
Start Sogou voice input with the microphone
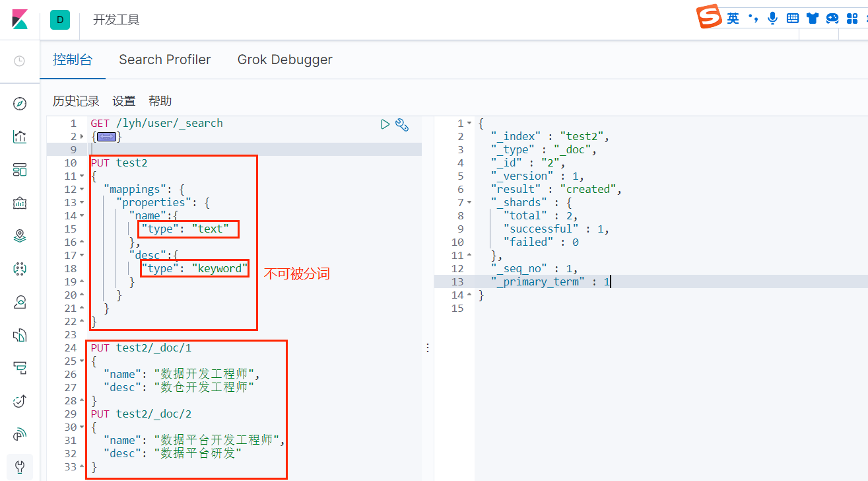pos(772,18)
